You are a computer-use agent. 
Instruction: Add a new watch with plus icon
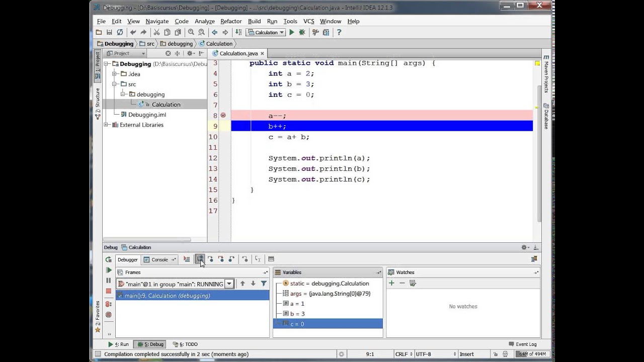pos(391,283)
